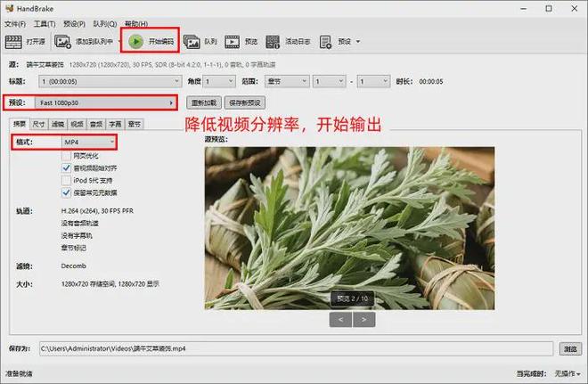Click the green Start Encode play icon
This screenshot has height=384, width=588.
point(135,41)
